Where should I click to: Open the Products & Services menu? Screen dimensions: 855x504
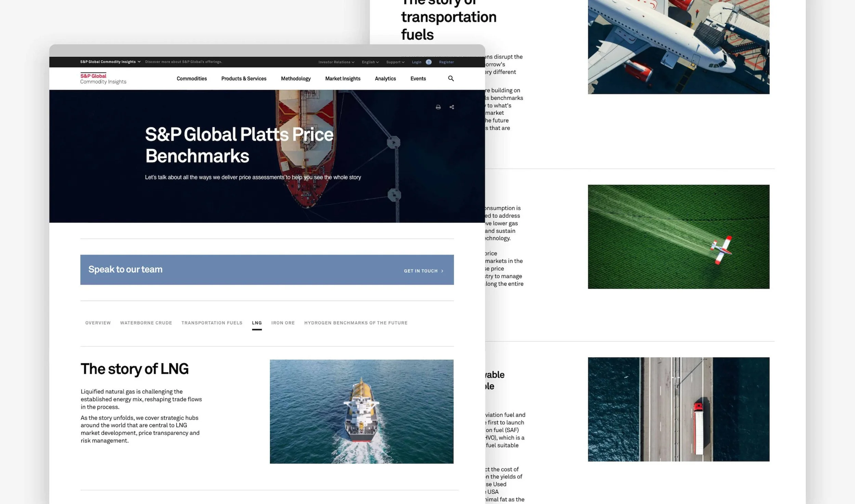coord(244,79)
